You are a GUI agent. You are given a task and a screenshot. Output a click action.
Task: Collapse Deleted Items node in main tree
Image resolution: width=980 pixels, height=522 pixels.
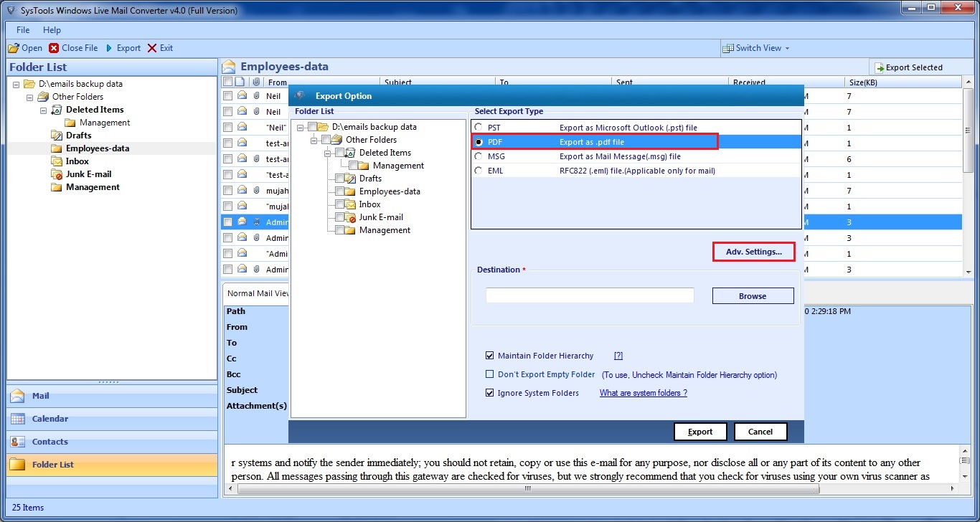coord(43,110)
